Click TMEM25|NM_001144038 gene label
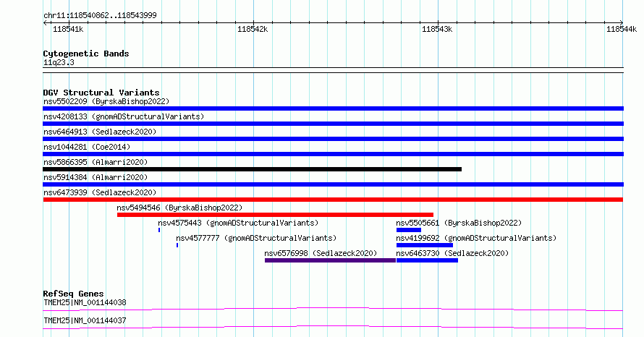Viewport: 644px width, 337px height. click(85, 302)
